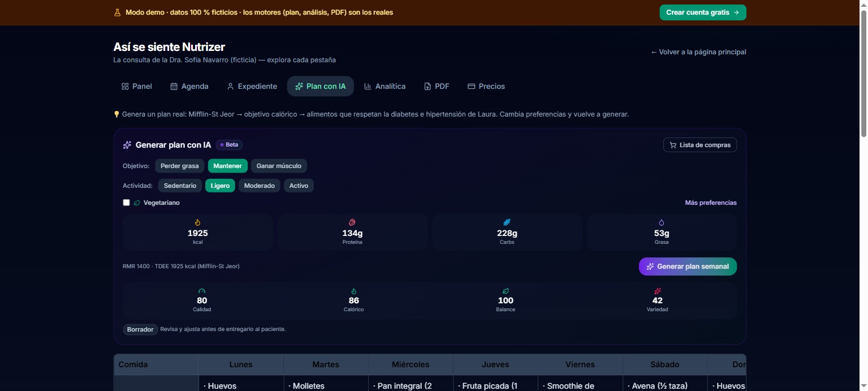
Task: Click the Analítica bar chart icon
Action: (368, 87)
